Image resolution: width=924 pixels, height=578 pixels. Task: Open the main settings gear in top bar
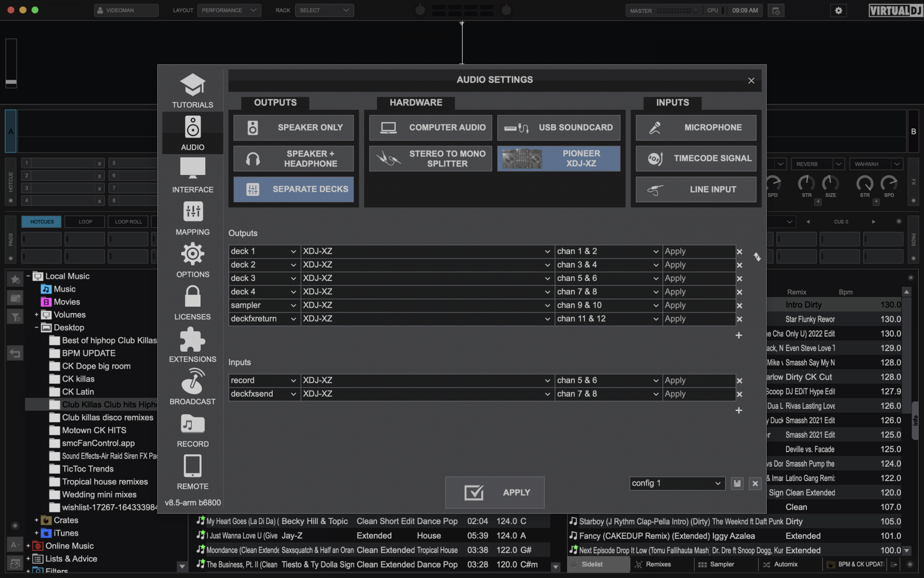(838, 10)
